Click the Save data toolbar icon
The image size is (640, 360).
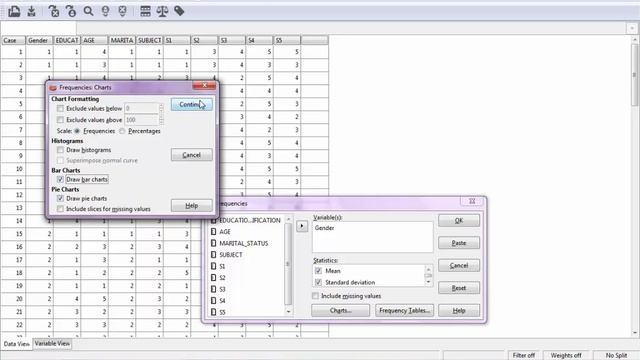31,11
